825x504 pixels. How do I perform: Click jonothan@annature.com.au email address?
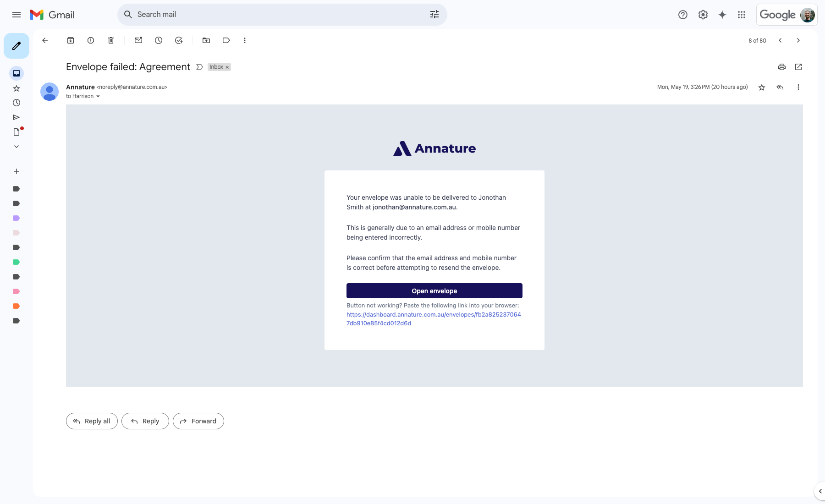tap(414, 207)
